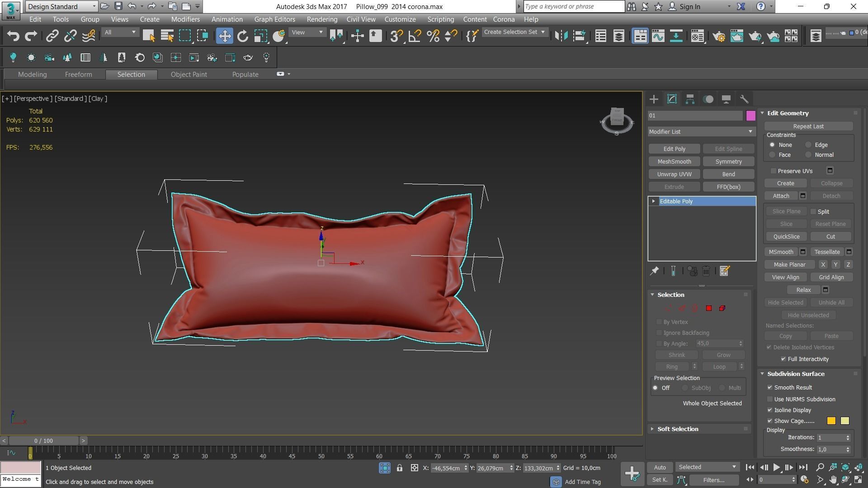This screenshot has height=488, width=868.
Task: Select Normal constraint radio button
Action: [x=808, y=155]
